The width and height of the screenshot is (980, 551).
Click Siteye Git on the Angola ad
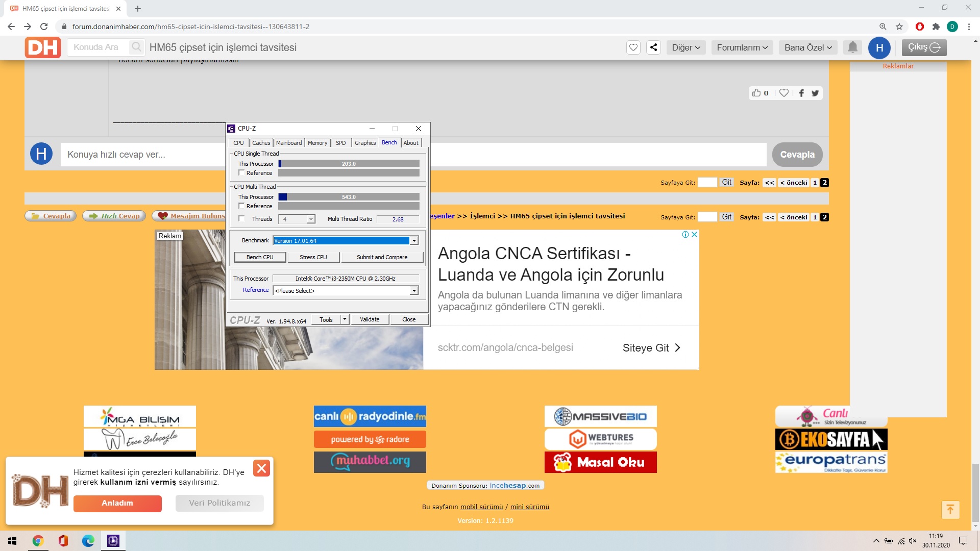pyautogui.click(x=651, y=348)
